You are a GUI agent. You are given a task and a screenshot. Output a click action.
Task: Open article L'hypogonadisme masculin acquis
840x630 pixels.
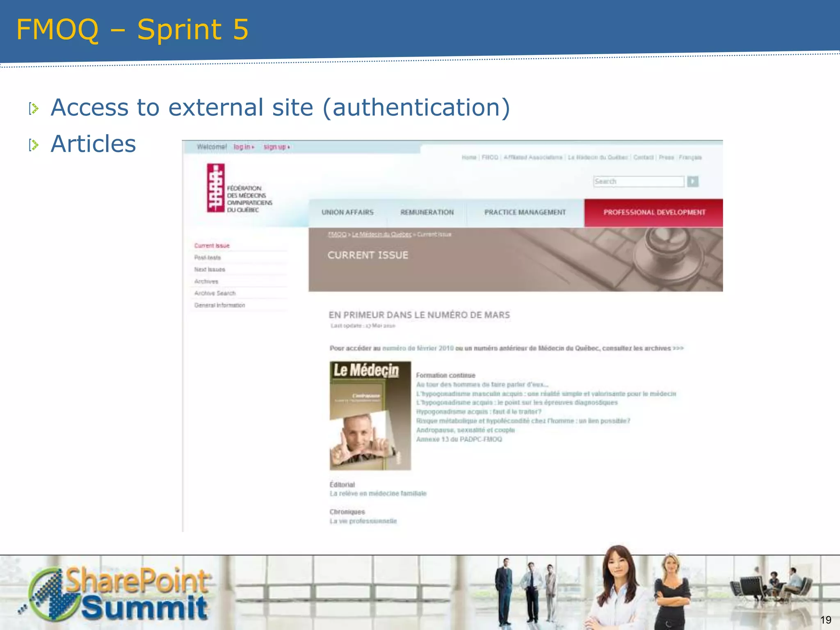click(546, 394)
